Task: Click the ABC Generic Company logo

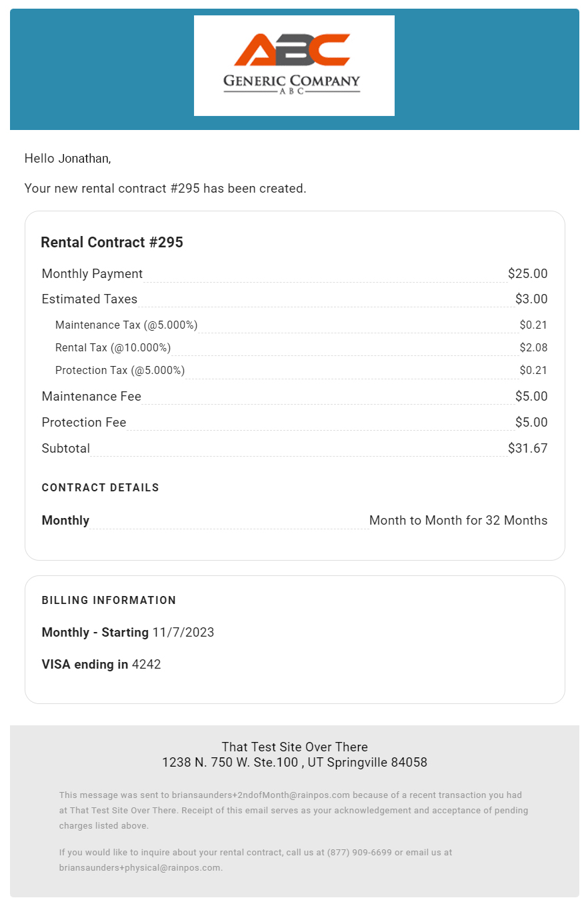Action: (x=294, y=65)
